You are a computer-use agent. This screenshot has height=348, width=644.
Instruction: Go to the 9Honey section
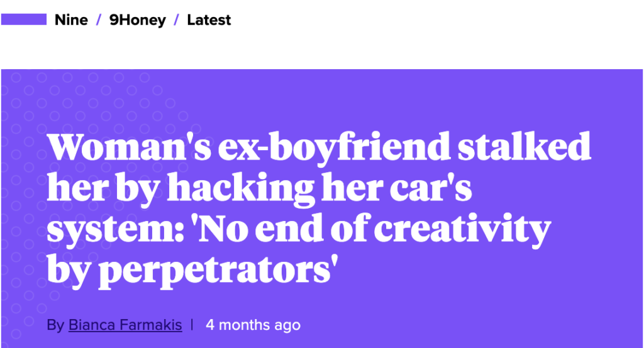pos(138,20)
